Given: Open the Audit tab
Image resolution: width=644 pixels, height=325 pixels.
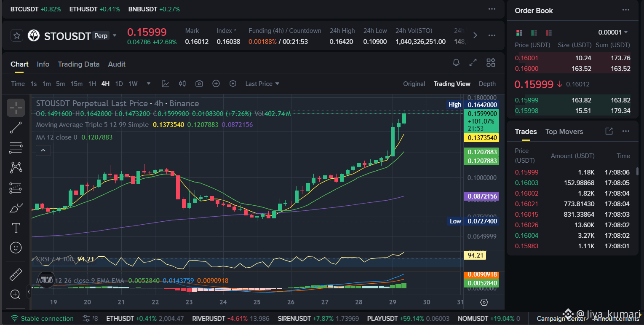Looking at the screenshot, I should point(117,64).
